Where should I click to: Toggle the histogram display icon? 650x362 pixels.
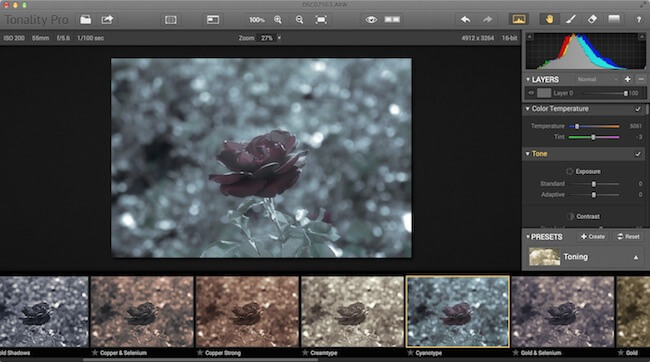pos(519,19)
